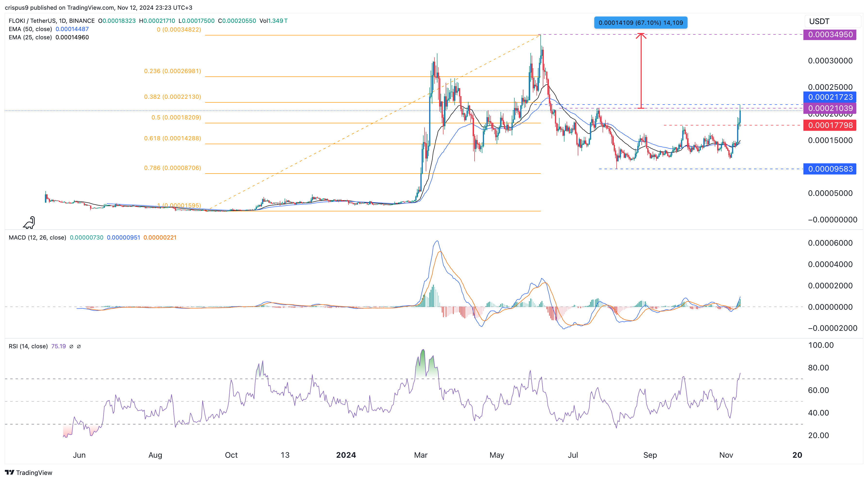Screen dimensions: 868x481
Task: Click the 0.00021039 purple price label
Action: (830, 108)
